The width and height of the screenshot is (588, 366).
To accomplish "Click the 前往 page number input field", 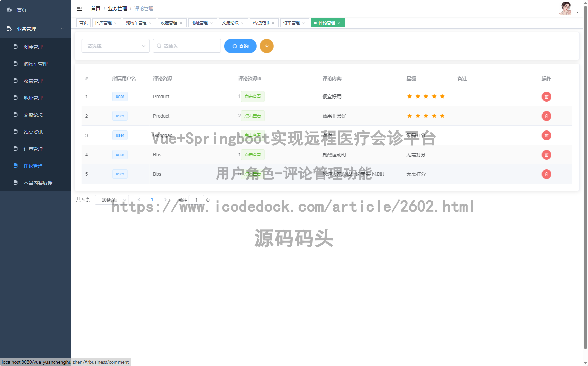I will pos(196,200).
